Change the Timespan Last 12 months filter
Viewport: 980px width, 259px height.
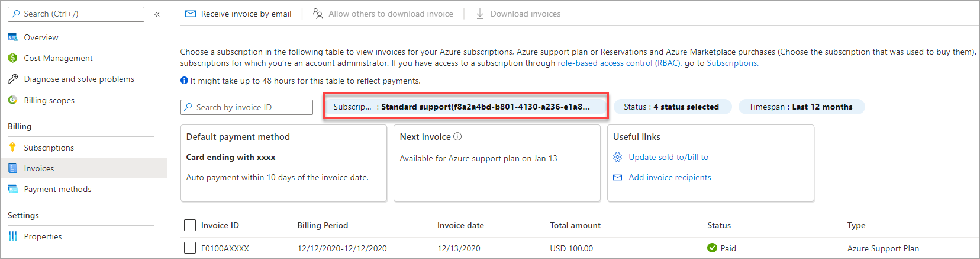(x=801, y=107)
